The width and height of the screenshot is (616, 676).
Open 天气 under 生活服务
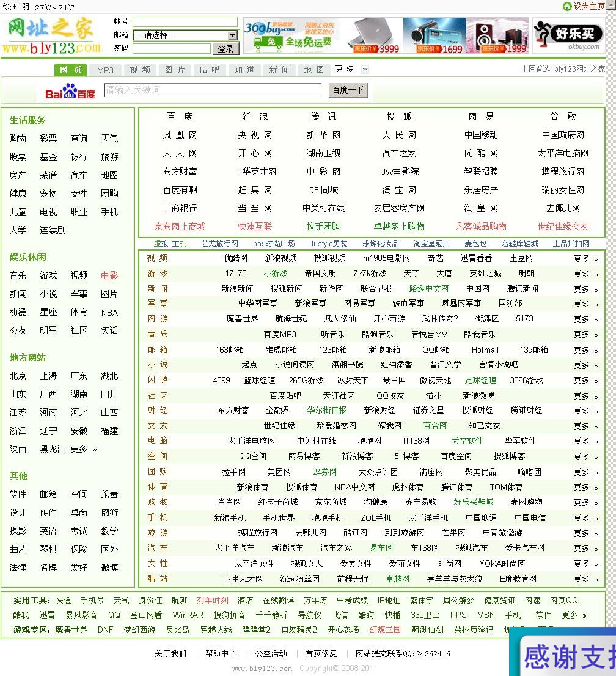tap(109, 139)
